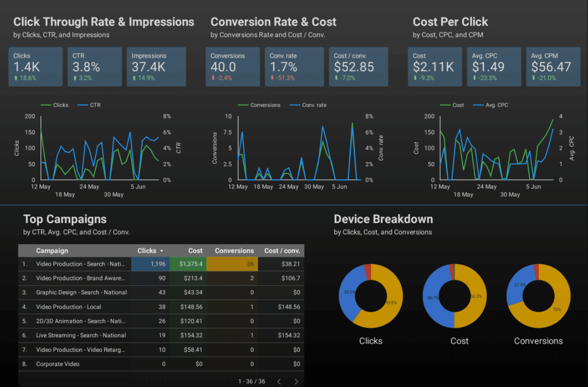
Task: Select Video Production - Brand Aware… row
Action: pos(161,278)
